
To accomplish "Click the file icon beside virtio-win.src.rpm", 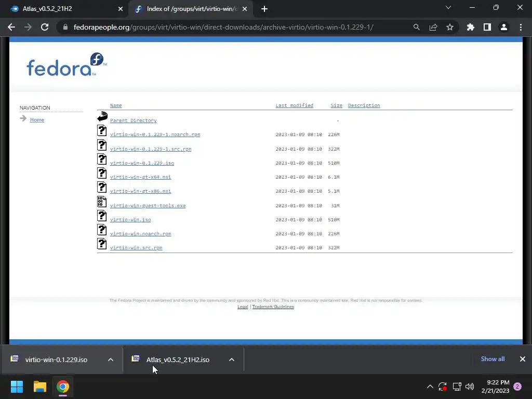I will coord(102,244).
